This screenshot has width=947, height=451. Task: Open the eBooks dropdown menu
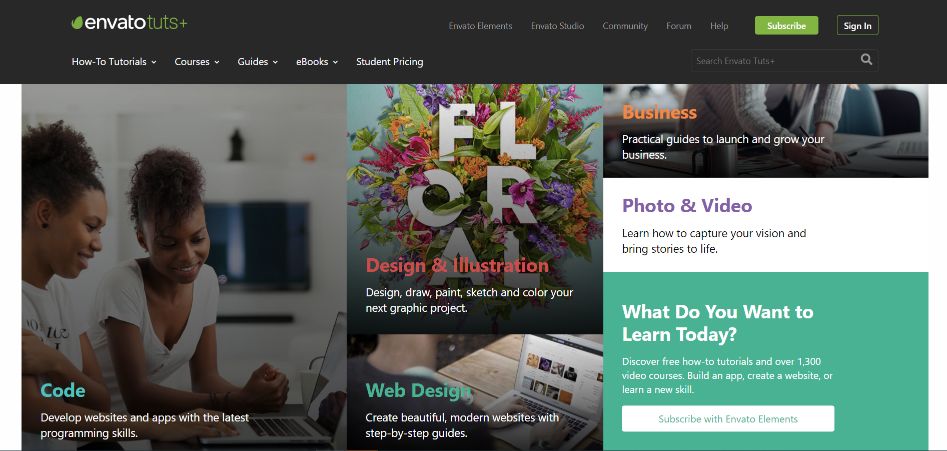coord(316,62)
